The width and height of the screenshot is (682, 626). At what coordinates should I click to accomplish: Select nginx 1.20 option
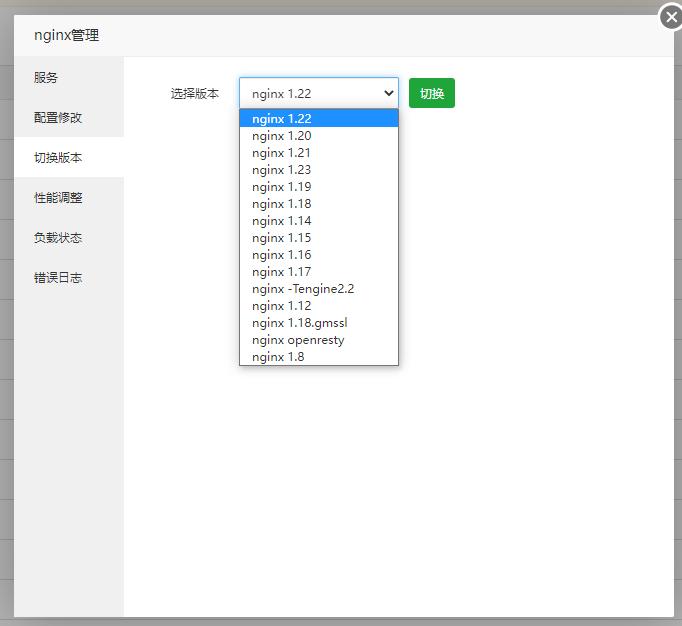(282, 136)
